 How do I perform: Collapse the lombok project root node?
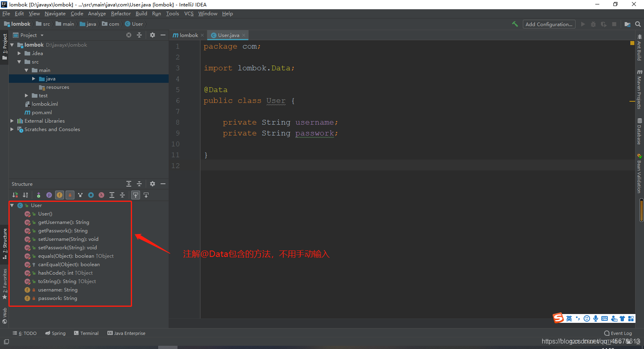click(x=12, y=45)
